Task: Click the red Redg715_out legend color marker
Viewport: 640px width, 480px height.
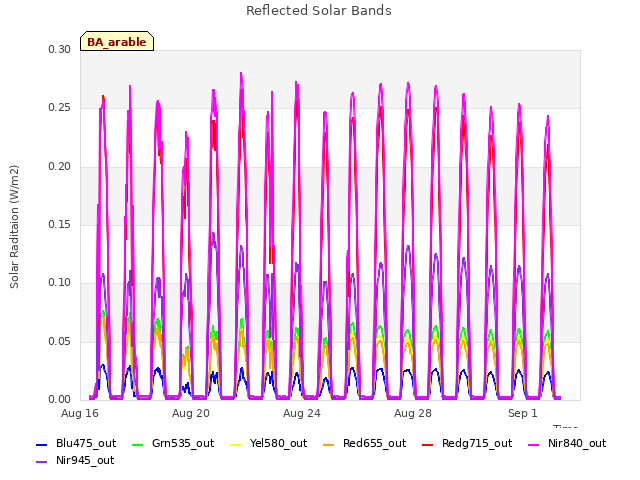Action: (x=428, y=444)
